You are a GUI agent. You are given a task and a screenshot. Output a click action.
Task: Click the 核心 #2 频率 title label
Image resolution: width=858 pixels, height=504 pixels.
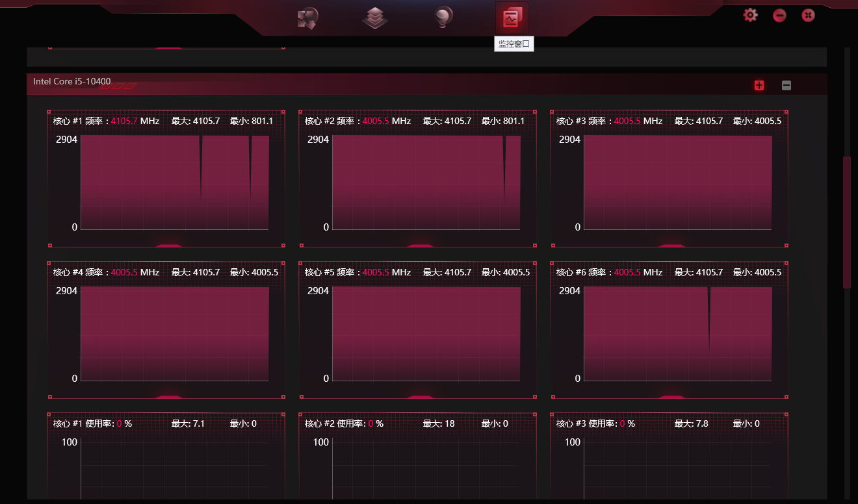point(331,121)
